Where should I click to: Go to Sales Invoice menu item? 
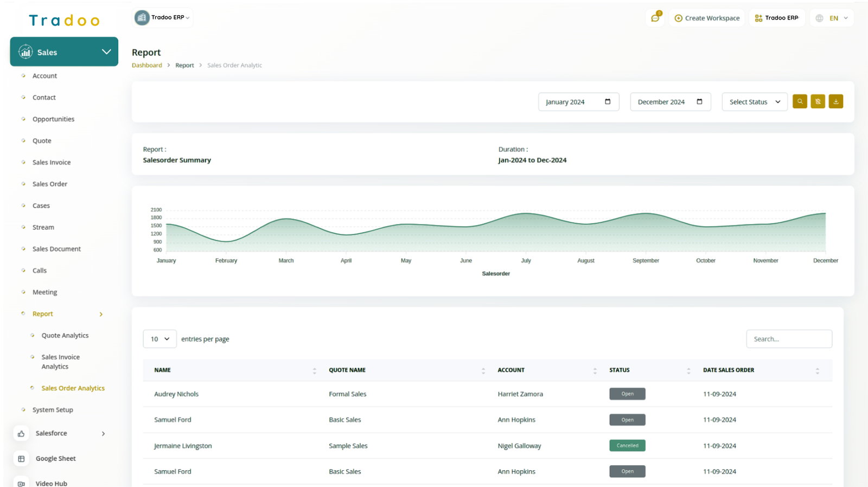(52, 162)
